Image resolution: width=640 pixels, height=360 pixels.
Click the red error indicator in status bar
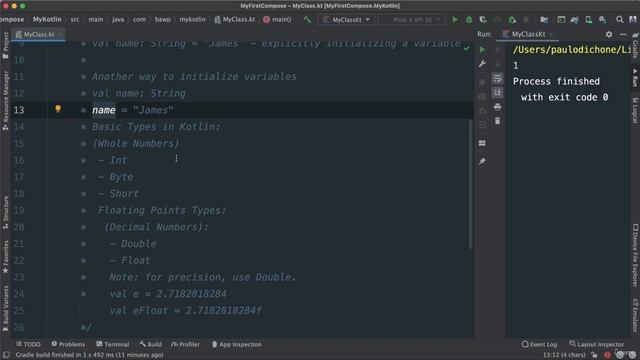coord(607,355)
